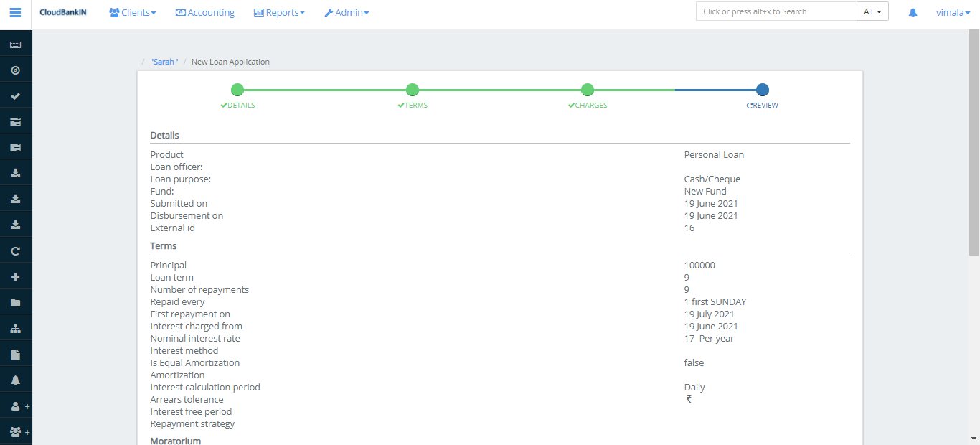Open the organization hierarchy icon in sidebar
The width and height of the screenshot is (980, 445).
(x=15, y=328)
